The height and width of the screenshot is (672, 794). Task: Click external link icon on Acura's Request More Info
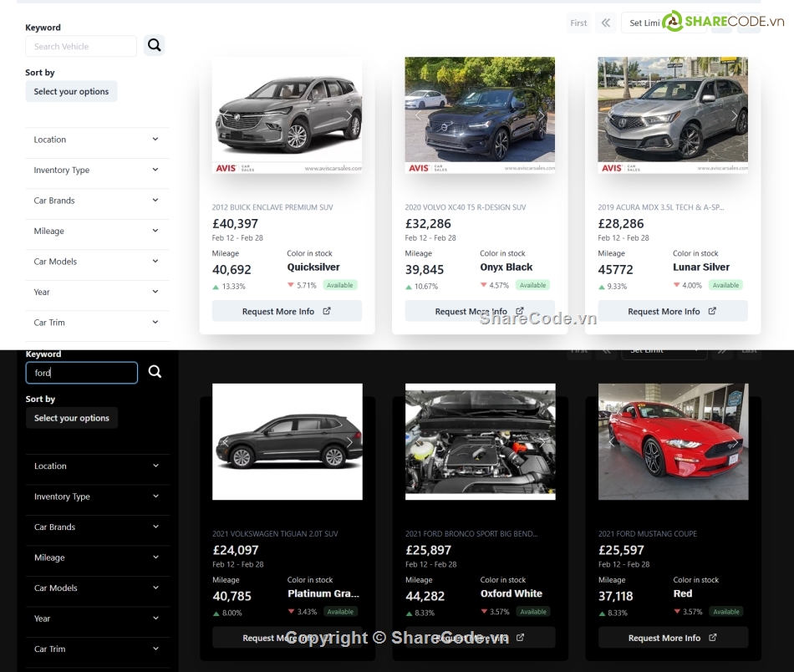click(712, 311)
